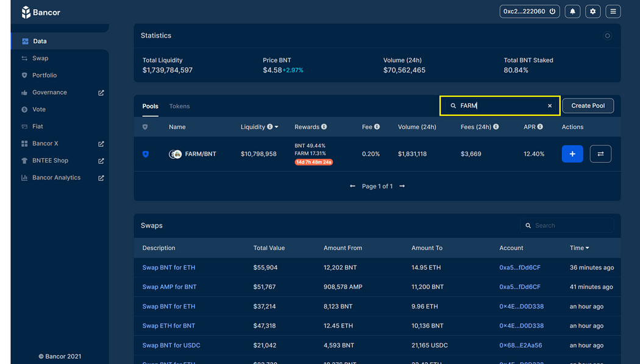
Task: Open the settings gear icon
Action: (x=592, y=12)
